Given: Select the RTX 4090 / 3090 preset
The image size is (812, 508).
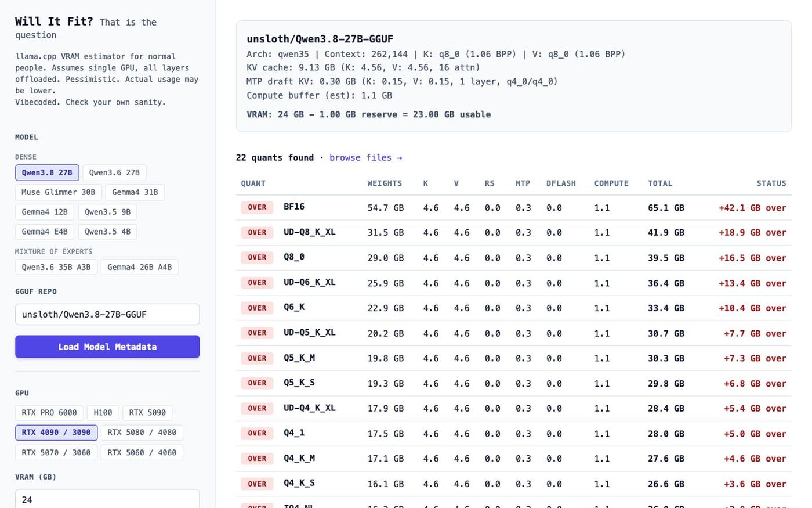Looking at the screenshot, I should (56, 433).
